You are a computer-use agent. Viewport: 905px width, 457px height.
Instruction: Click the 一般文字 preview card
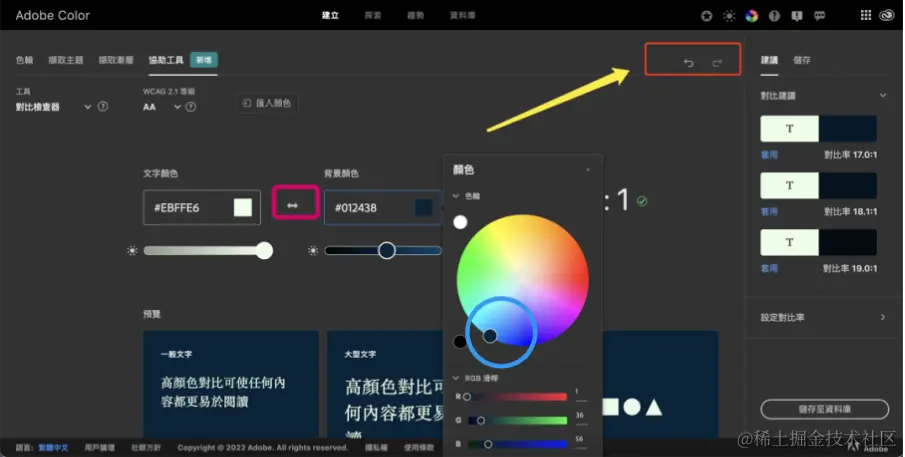pos(231,384)
